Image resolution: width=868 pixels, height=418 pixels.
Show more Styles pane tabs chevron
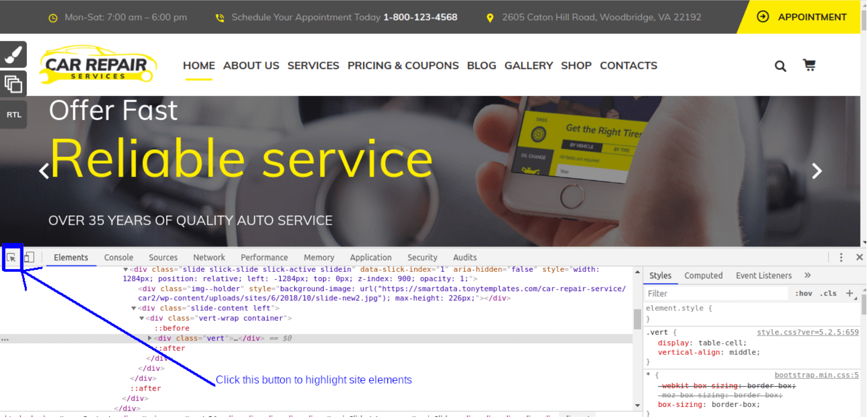[x=807, y=275]
